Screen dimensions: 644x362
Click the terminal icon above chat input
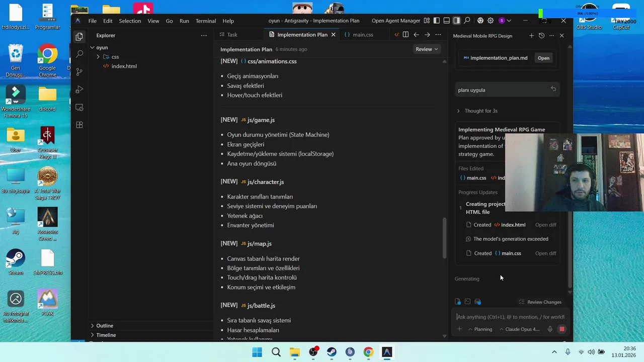click(x=467, y=302)
